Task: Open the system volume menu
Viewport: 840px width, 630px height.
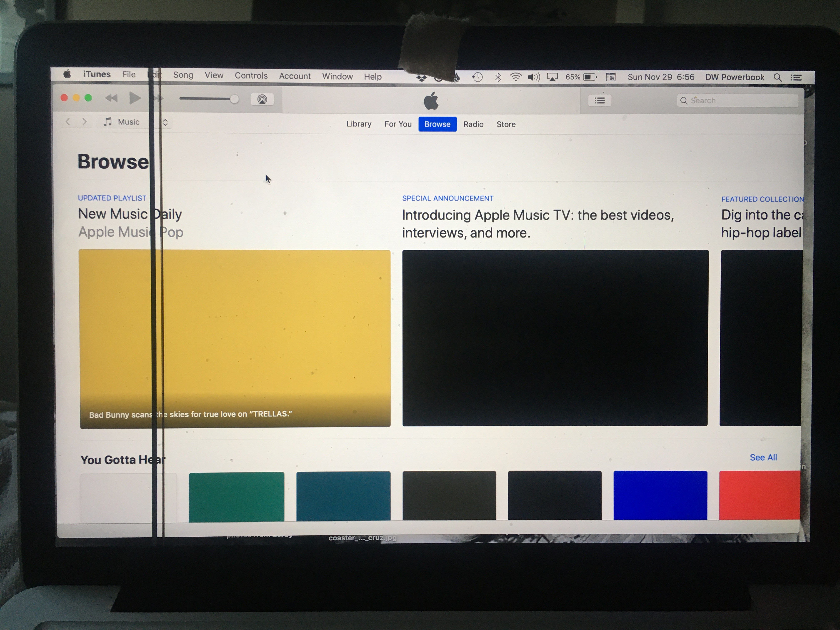Action: point(534,77)
